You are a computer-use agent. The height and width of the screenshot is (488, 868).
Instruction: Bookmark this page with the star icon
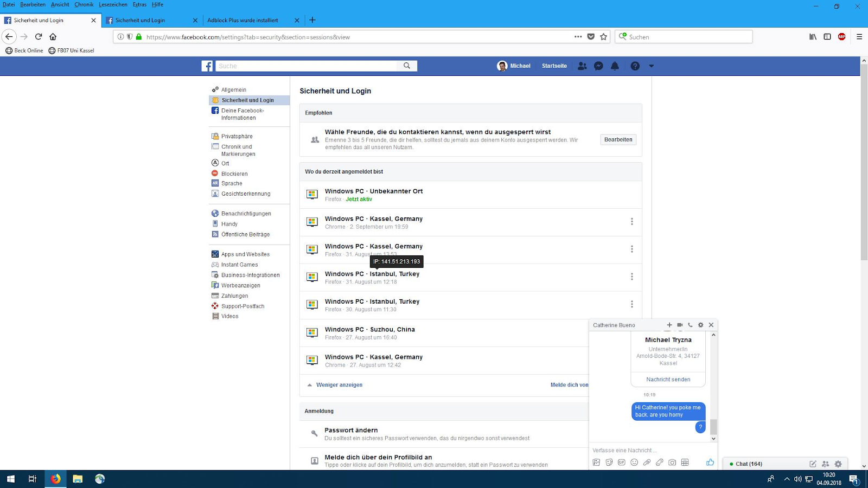pyautogui.click(x=603, y=37)
